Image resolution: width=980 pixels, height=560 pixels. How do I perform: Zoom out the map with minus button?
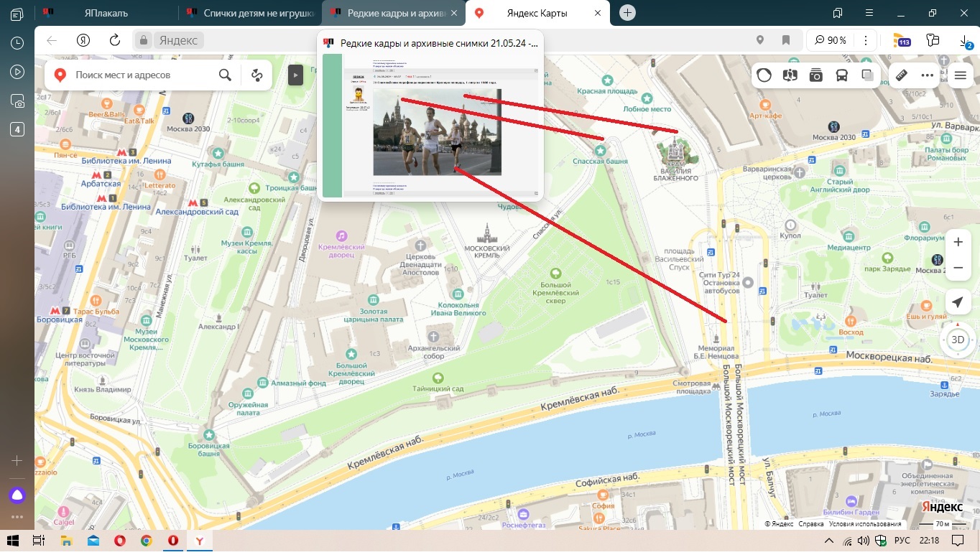tap(958, 268)
